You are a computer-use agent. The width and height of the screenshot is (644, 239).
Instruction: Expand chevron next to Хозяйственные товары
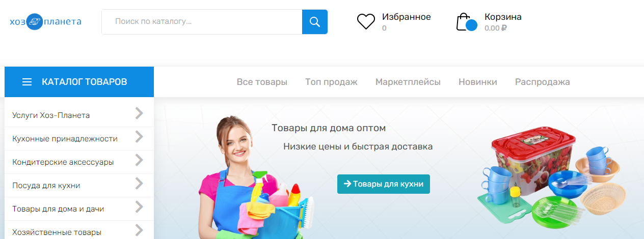(139, 230)
